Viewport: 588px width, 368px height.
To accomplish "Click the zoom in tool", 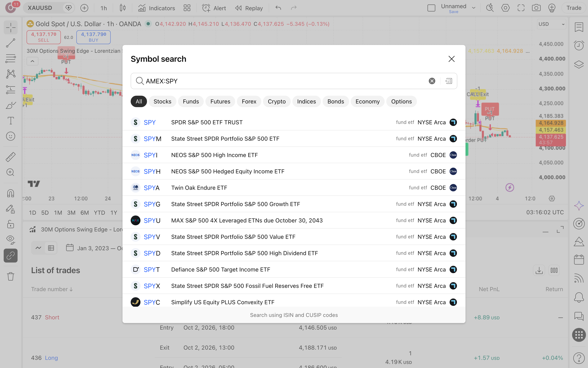I will click(10, 173).
